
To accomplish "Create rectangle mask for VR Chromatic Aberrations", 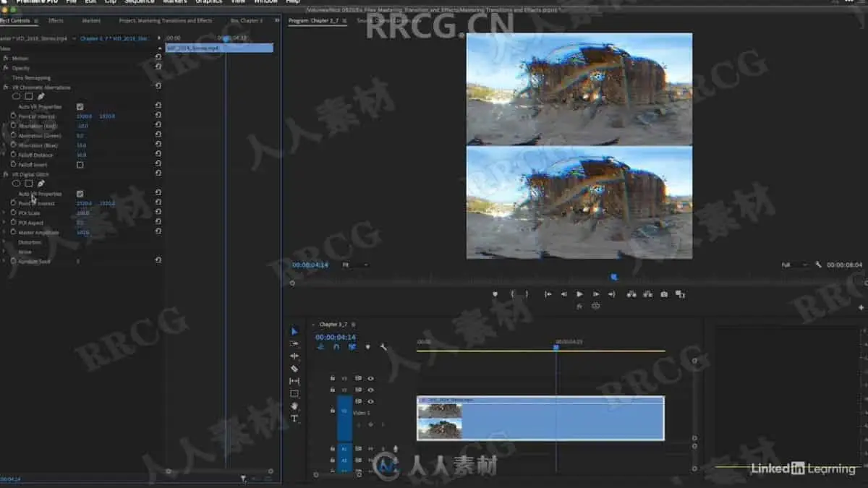I will point(29,96).
